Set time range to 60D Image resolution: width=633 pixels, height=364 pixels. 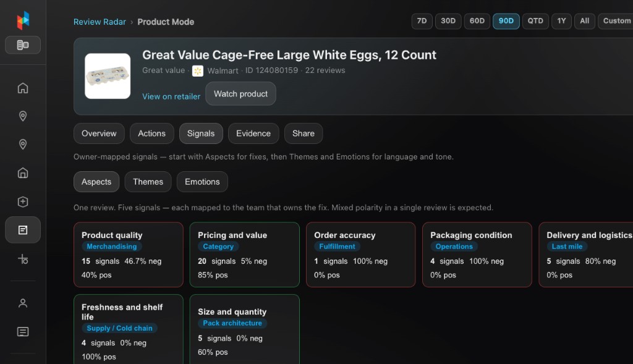click(477, 21)
